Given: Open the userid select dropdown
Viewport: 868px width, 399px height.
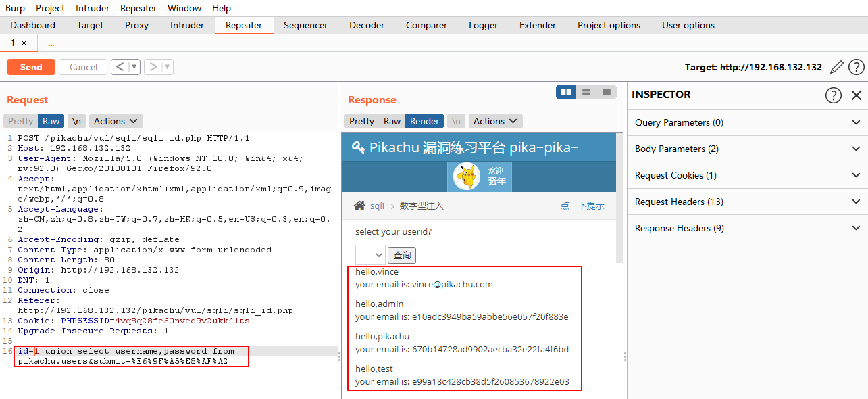Looking at the screenshot, I should (370, 255).
